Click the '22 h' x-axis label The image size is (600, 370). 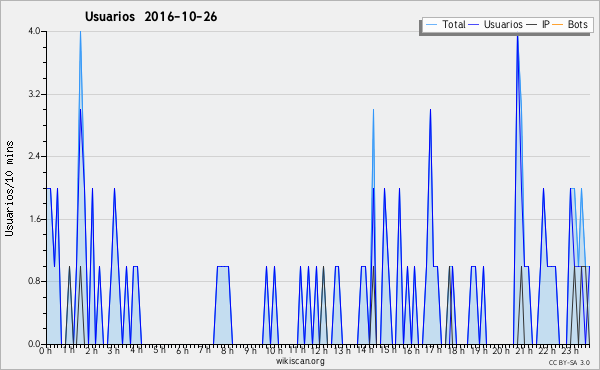pyautogui.click(x=546, y=350)
